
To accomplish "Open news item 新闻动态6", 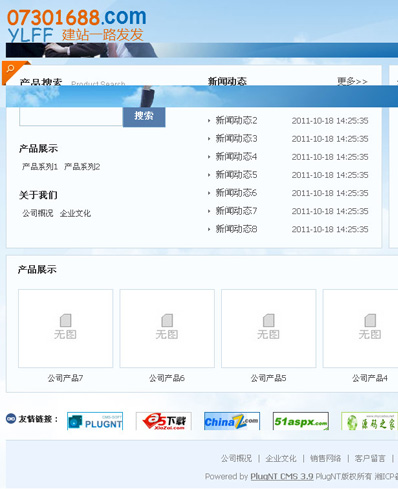I will click(236, 193).
